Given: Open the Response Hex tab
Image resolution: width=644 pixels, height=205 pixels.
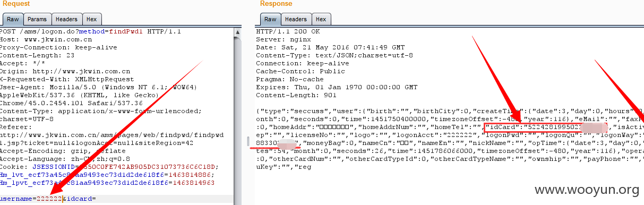Looking at the screenshot, I should pyautogui.click(x=321, y=19).
